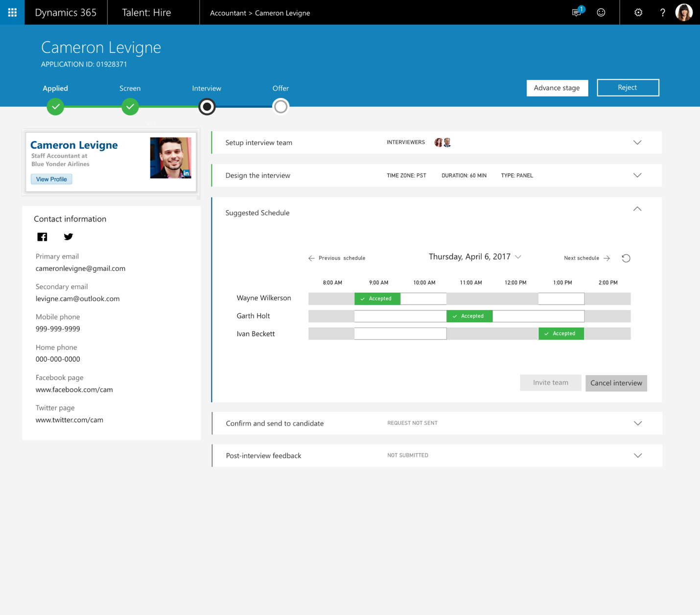The width and height of the screenshot is (700, 615).
Task: Select the Screen stage checkmark
Action: (130, 106)
